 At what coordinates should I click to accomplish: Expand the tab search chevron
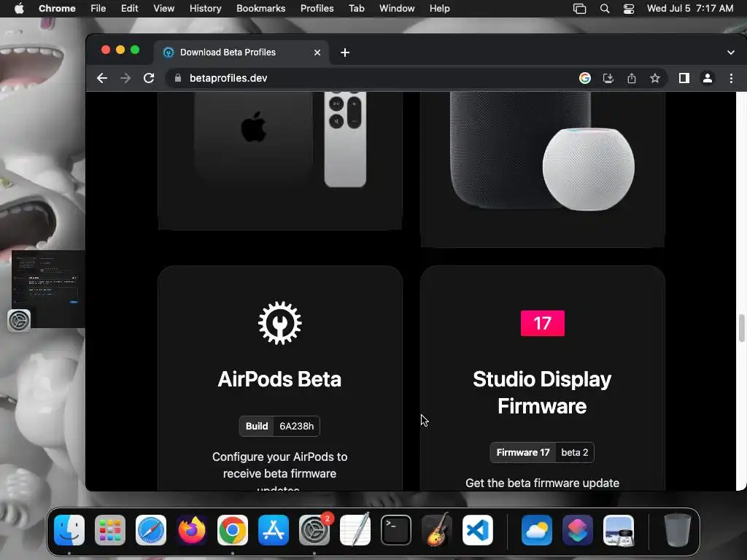[731, 52]
